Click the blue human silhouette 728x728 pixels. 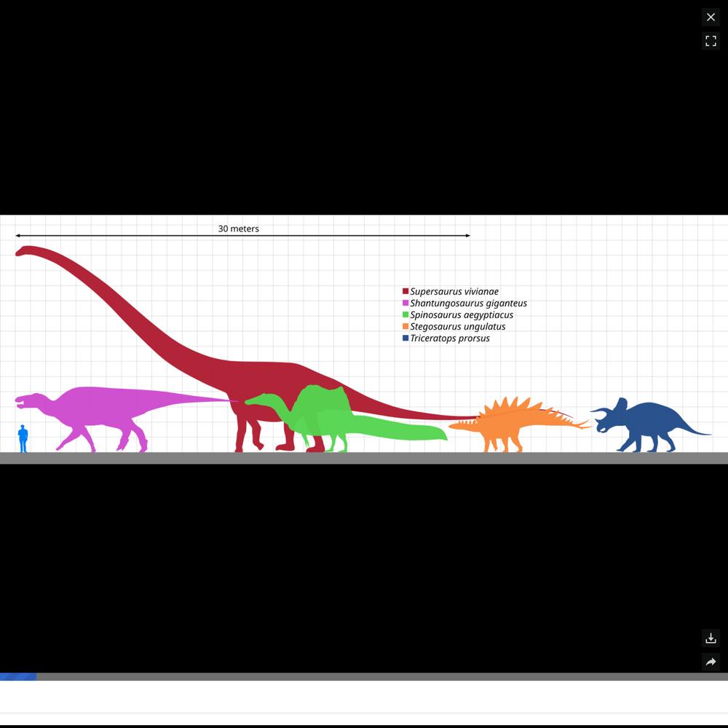(x=23, y=438)
